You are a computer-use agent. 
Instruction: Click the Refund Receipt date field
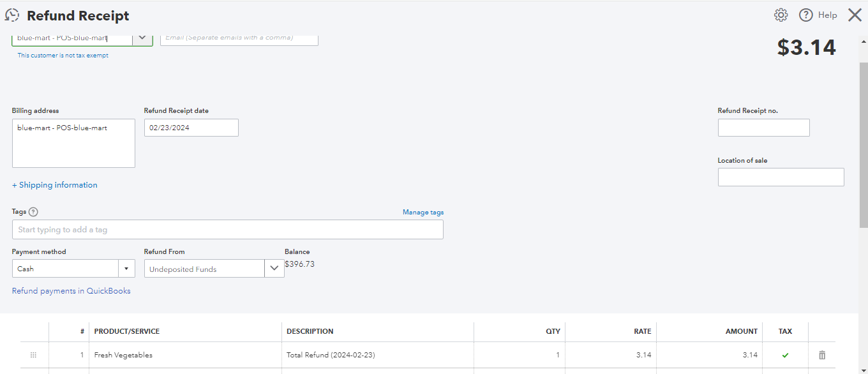pyautogui.click(x=191, y=128)
